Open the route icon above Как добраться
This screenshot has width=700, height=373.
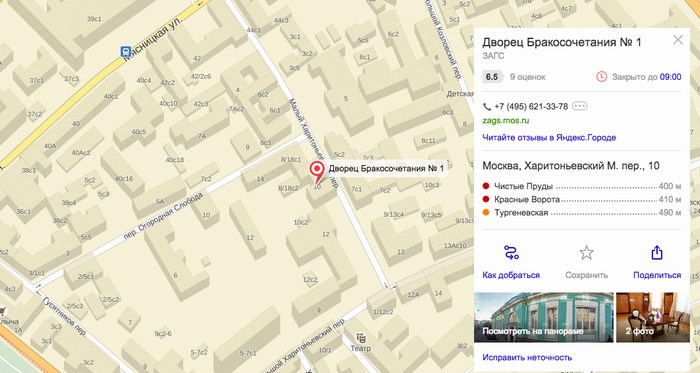click(x=511, y=253)
